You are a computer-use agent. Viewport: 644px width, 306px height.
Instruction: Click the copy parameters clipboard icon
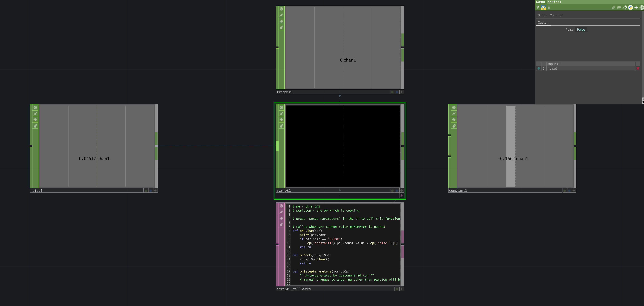coord(625,7)
